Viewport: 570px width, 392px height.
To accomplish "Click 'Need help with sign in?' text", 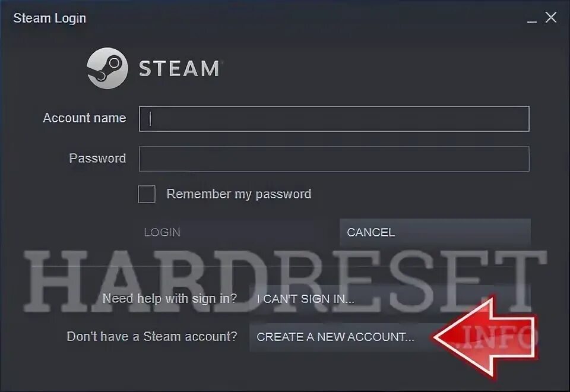I will click(170, 299).
